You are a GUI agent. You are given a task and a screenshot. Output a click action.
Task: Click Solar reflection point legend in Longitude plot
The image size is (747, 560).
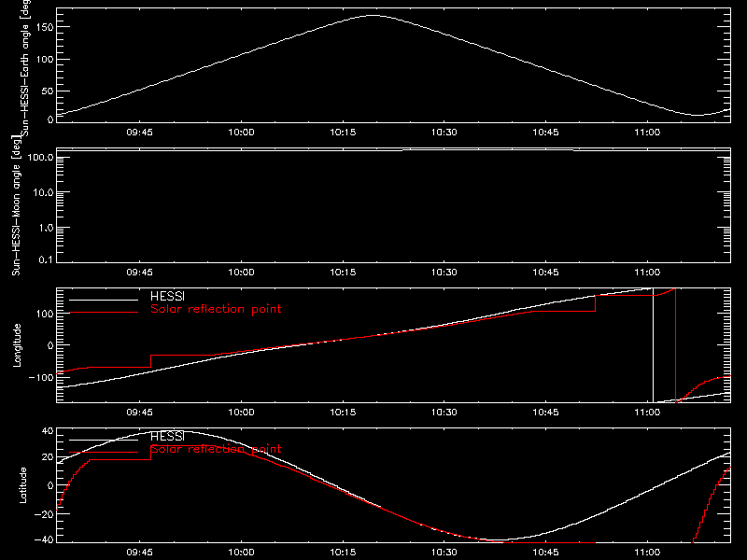coord(216,309)
